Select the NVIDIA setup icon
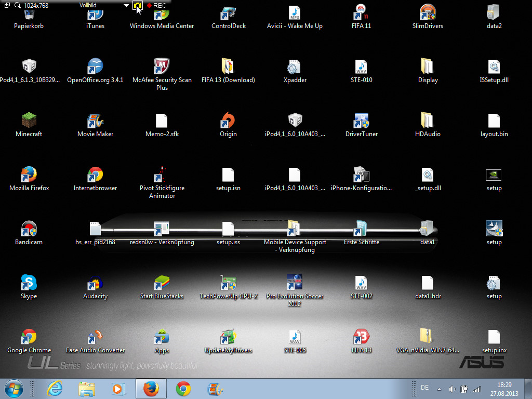This screenshot has width=532, height=399. point(494,180)
